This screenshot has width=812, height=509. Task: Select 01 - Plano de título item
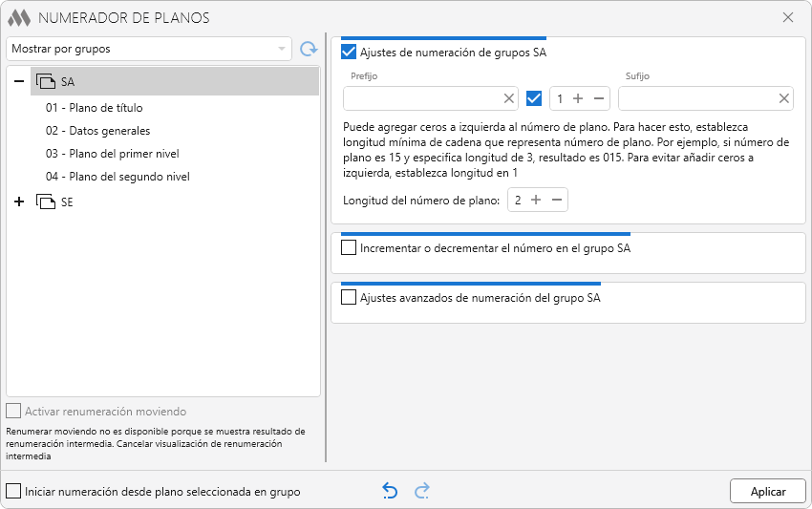coord(94,108)
